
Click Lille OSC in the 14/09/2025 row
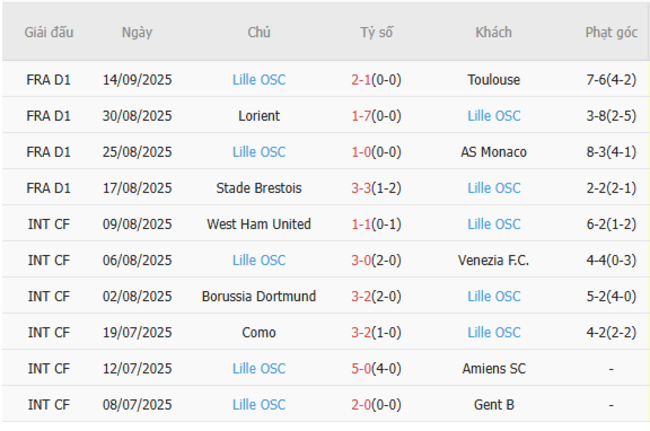[x=259, y=80]
